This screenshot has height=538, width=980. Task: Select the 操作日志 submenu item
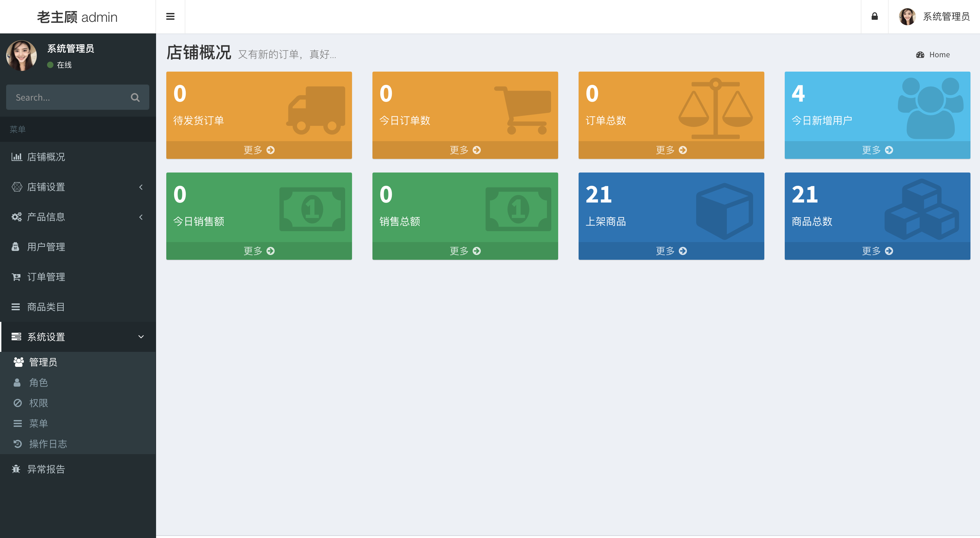click(x=48, y=444)
